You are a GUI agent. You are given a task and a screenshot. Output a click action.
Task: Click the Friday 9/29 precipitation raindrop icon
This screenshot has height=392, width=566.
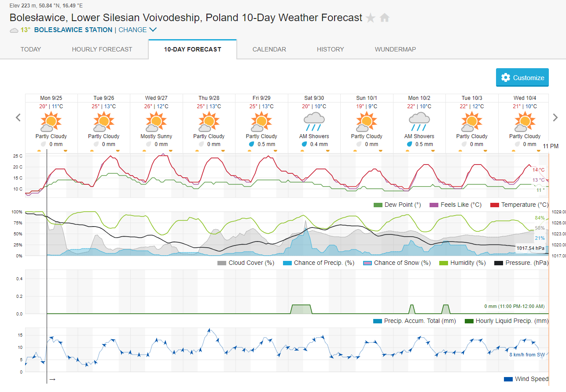tap(251, 144)
